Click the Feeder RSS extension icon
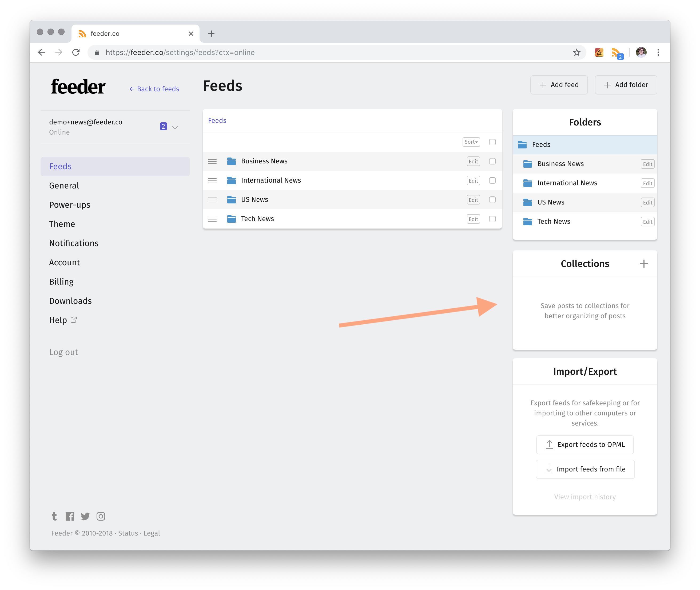 point(617,53)
